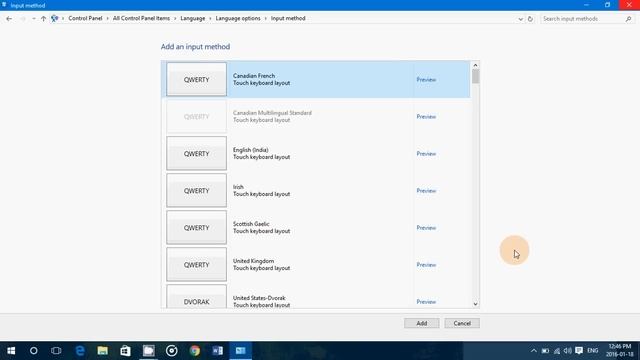Launch Microsoft Edge from taskbar
Screen dimensions: 640x360
(80, 351)
